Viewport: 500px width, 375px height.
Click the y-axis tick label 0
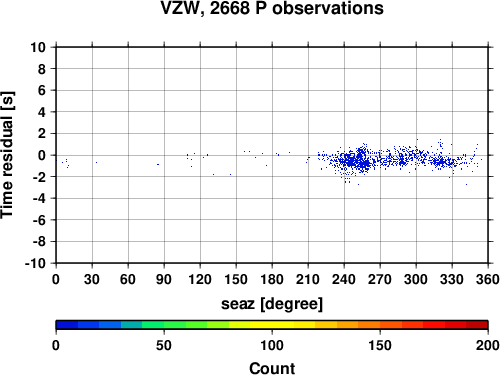[42, 155]
